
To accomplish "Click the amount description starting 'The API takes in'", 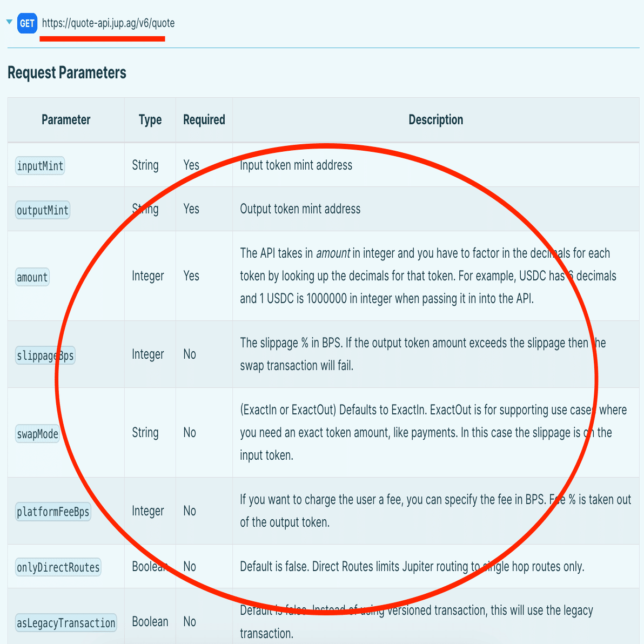I will [x=428, y=276].
